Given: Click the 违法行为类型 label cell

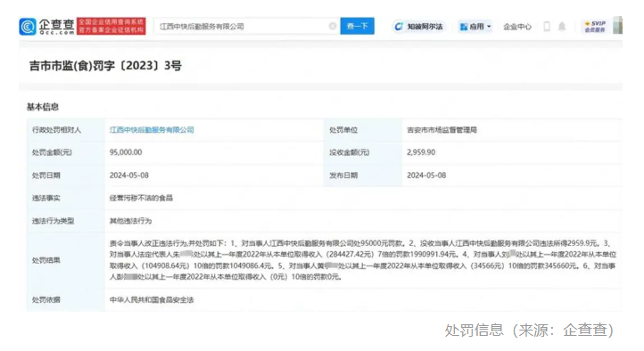Looking at the screenshot, I should coord(66,221).
